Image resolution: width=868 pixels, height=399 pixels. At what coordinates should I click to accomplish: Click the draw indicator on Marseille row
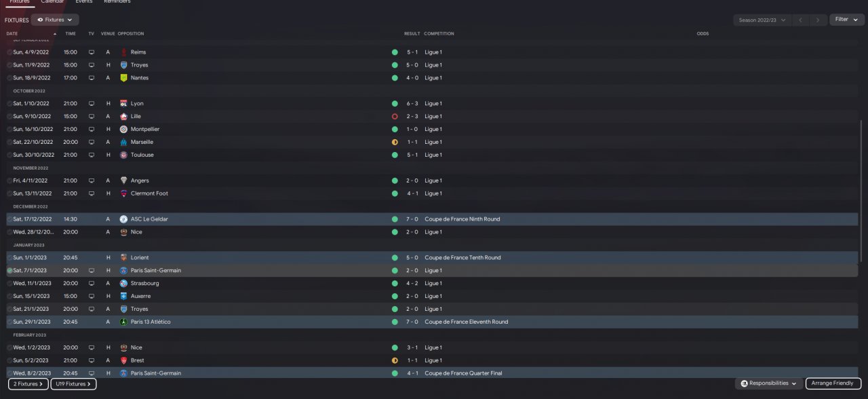395,142
